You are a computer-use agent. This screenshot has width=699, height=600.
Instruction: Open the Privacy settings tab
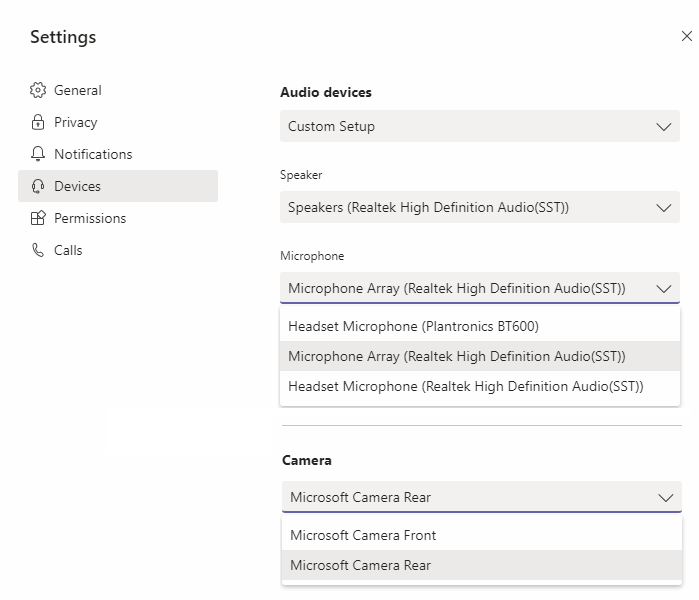click(x=76, y=122)
